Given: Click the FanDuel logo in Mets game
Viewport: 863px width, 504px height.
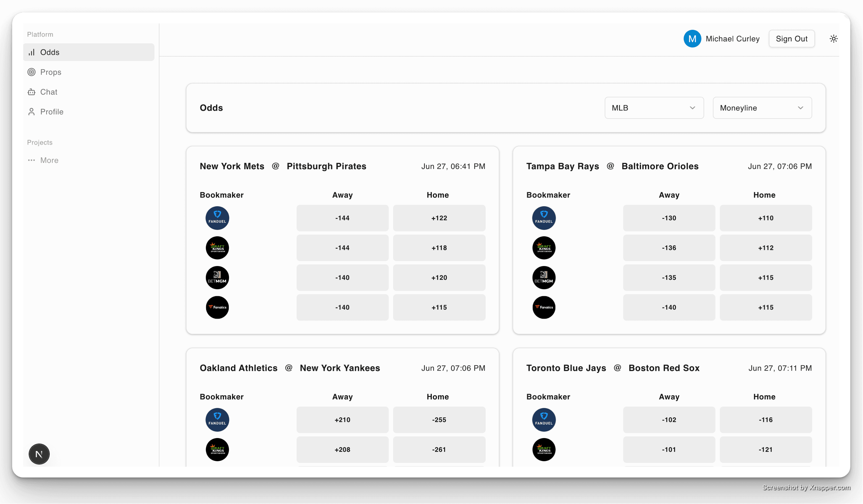Looking at the screenshot, I should (x=217, y=218).
